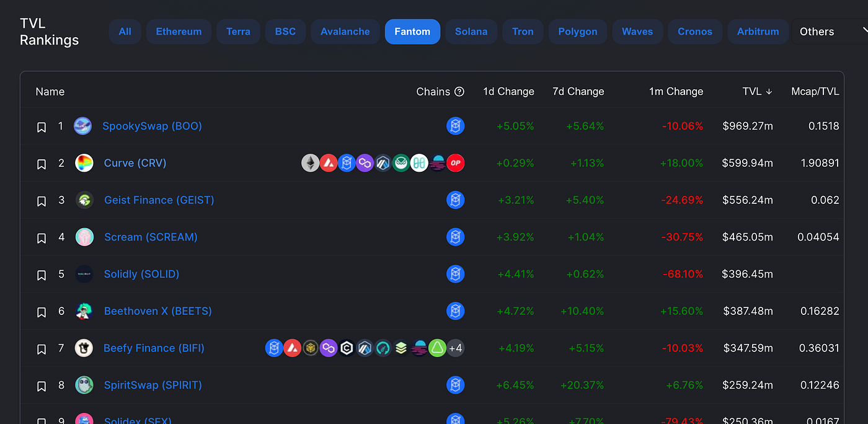
Task: Bookmark Geist Finance (GEIST)
Action: (x=42, y=201)
